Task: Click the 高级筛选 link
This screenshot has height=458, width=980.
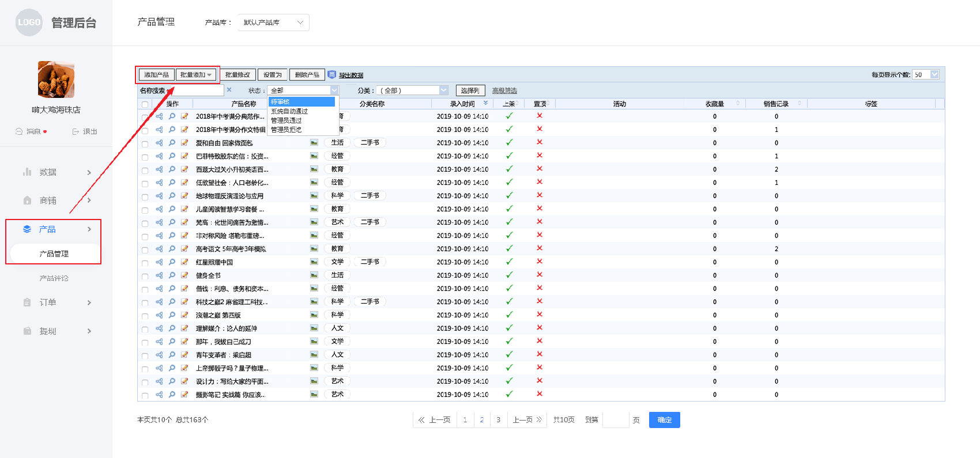Action: click(504, 90)
